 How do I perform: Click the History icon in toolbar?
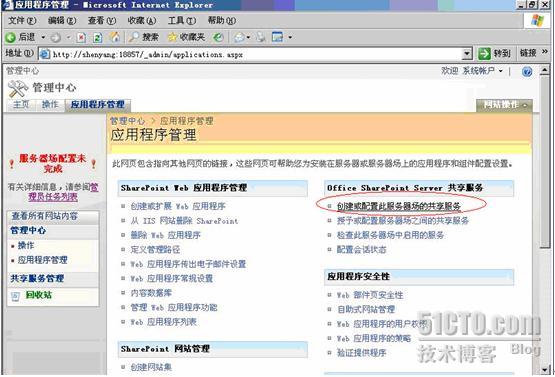tap(218, 37)
